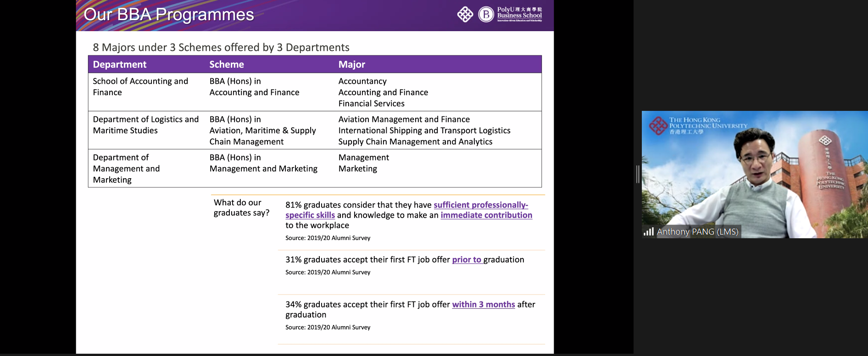Image resolution: width=868 pixels, height=356 pixels.
Task: Click the PolyU knot logo in slide header
Action: coord(465,15)
